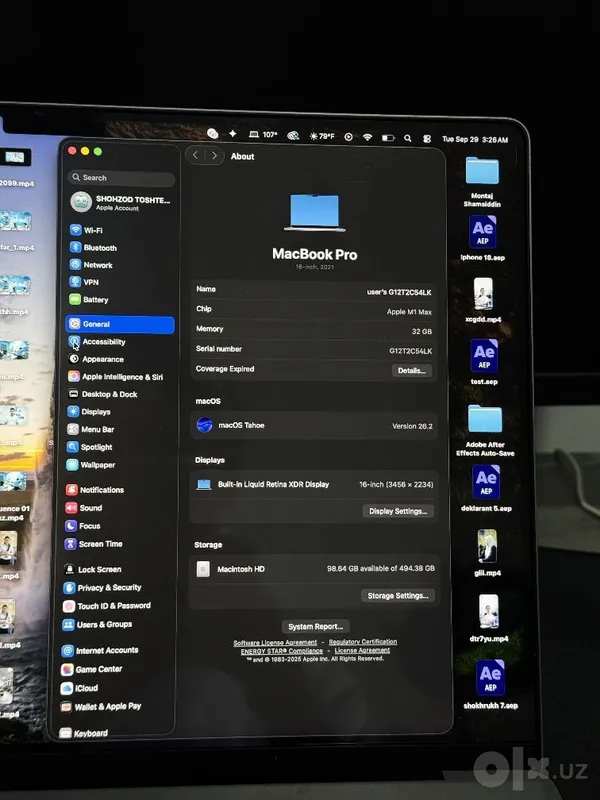Viewport: 600px width, 800px height.
Task: Go back with the left chevron button
Action: (195, 155)
